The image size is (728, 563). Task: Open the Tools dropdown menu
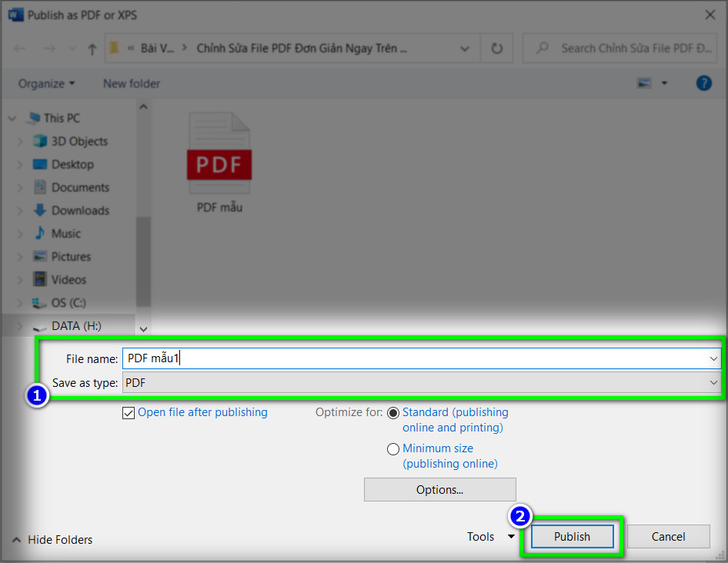click(490, 537)
